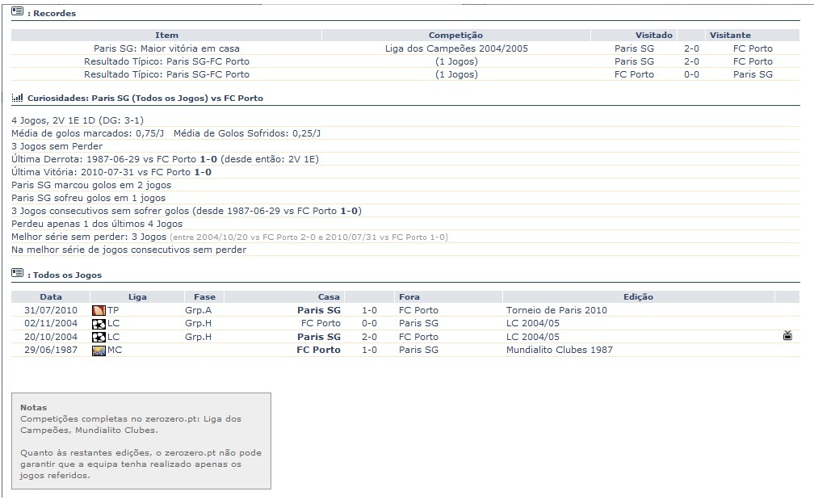Click the LC league icon in 20/10/2004 row
The height and width of the screenshot is (504, 814).
[99, 338]
